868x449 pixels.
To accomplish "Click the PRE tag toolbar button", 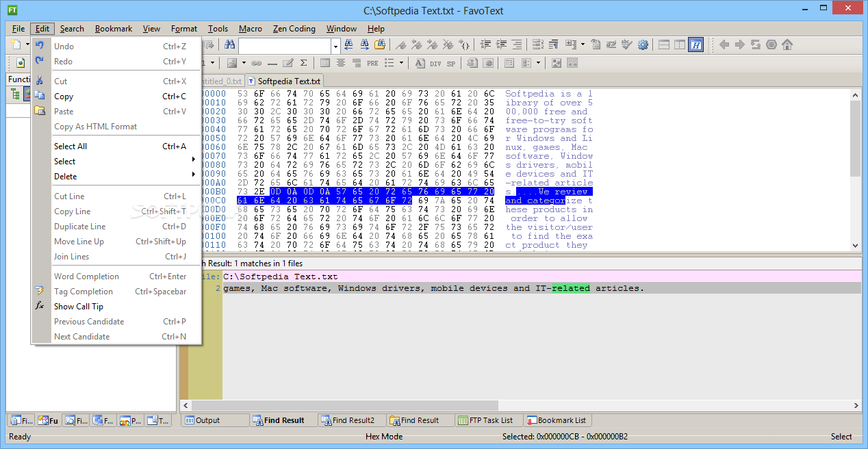I will [372, 63].
